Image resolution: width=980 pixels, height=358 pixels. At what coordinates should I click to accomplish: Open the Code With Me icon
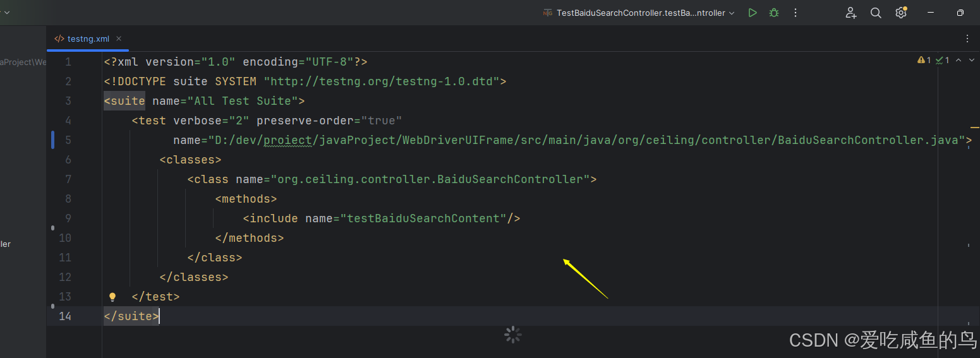(851, 13)
